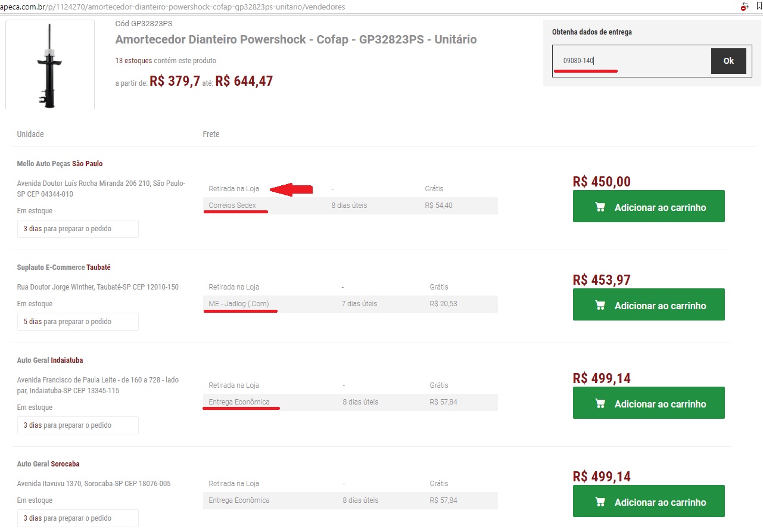Choose the ME - Jadlog (.Com) shipping option

(x=239, y=304)
